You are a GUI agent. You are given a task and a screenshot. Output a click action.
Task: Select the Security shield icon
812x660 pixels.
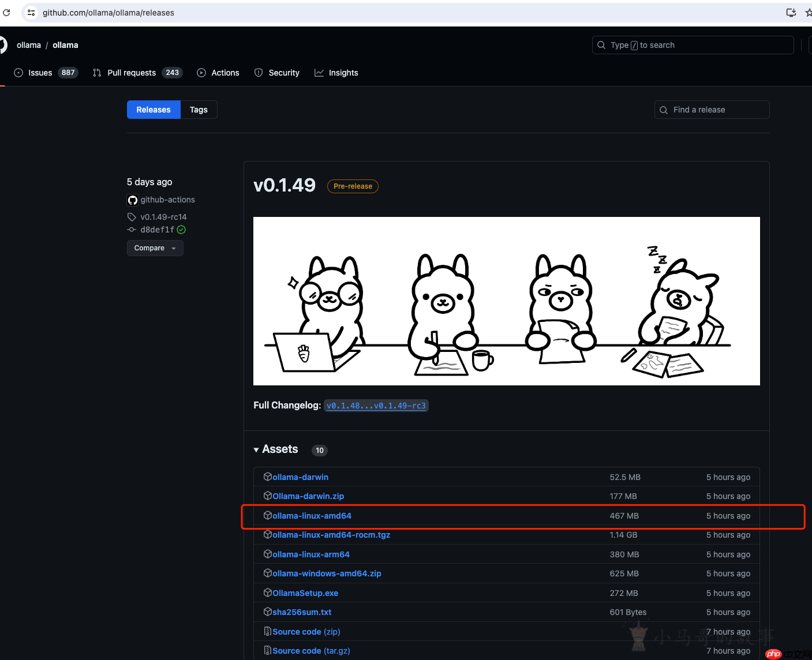coord(258,72)
